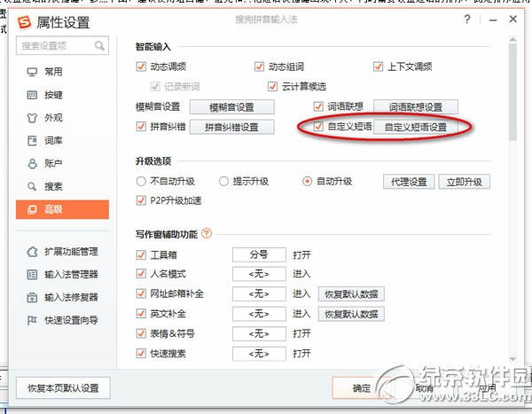
Task: Toggle 表情&符号 checkbox
Action: 141,333
